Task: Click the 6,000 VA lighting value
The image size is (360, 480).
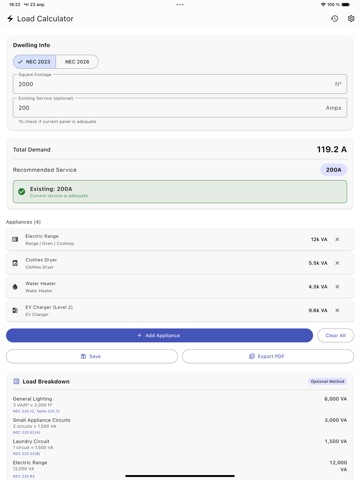Action: tap(336, 399)
